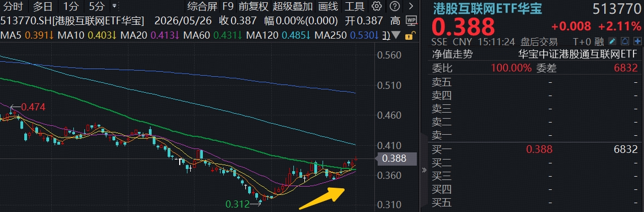
Task: Open the 综合屏 composite screen
Action: point(202,6)
